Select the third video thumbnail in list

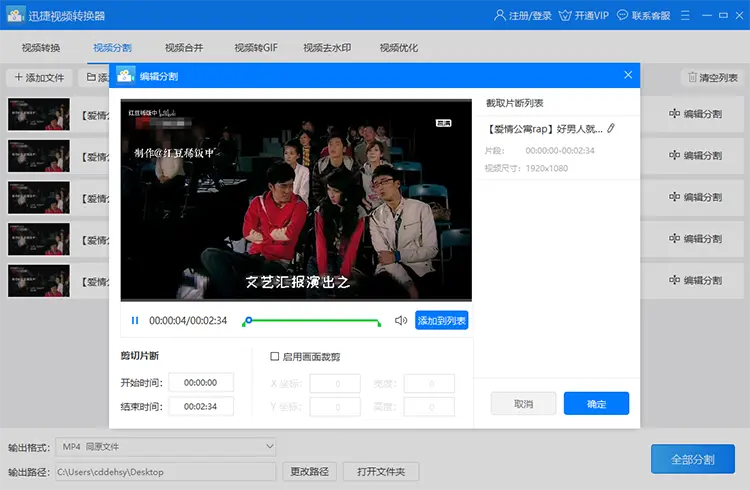pyautogui.click(x=39, y=198)
